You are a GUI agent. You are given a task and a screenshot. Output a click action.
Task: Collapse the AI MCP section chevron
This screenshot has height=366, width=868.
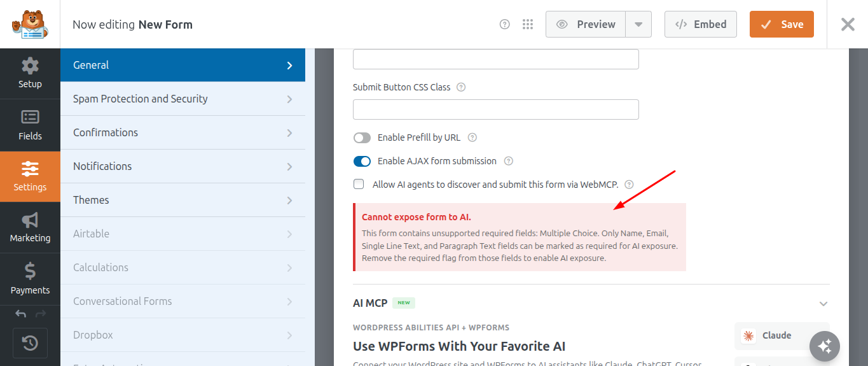click(823, 304)
